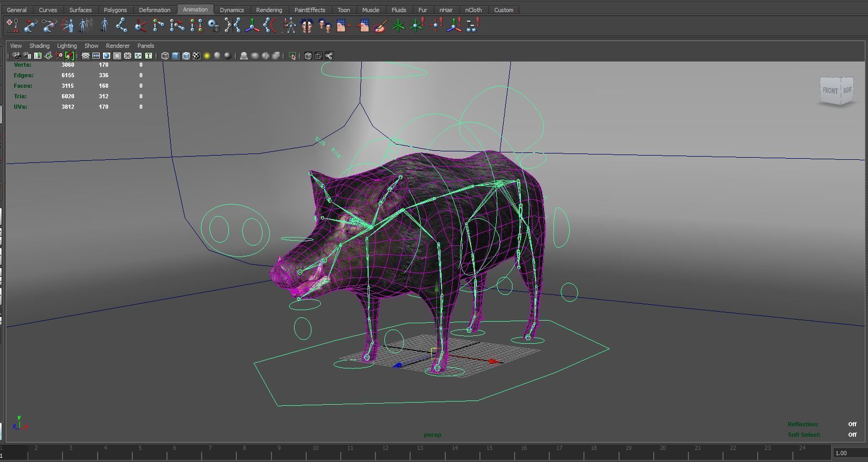Click the Tris count value 6020
The image size is (868, 462).
point(68,96)
